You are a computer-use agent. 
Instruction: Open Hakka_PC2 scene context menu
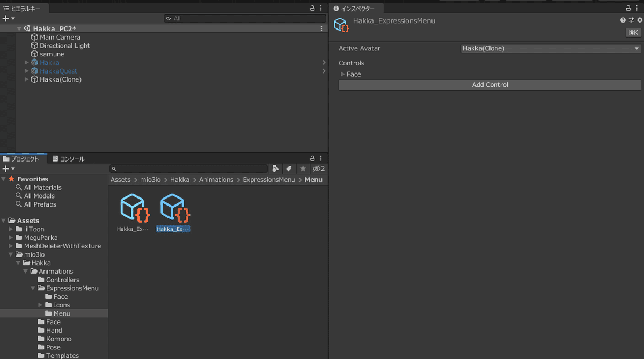[x=321, y=28]
